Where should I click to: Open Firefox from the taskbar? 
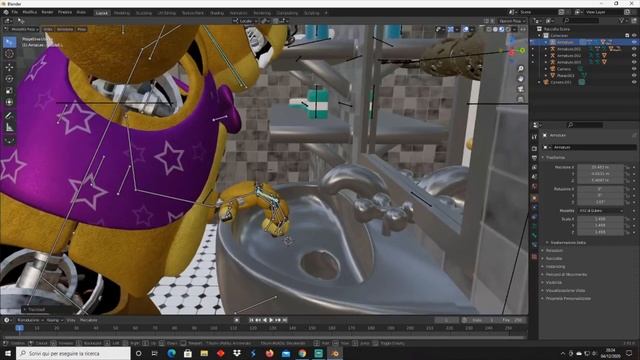pyautogui.click(x=269, y=353)
